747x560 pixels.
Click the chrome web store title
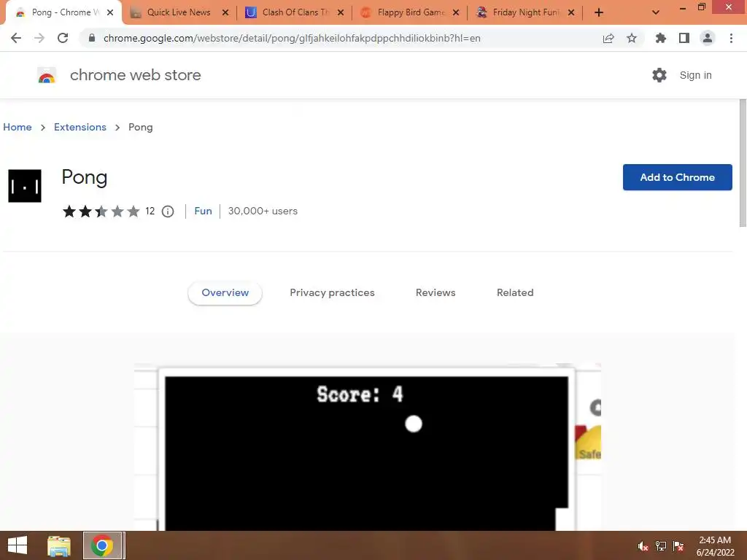(x=135, y=75)
